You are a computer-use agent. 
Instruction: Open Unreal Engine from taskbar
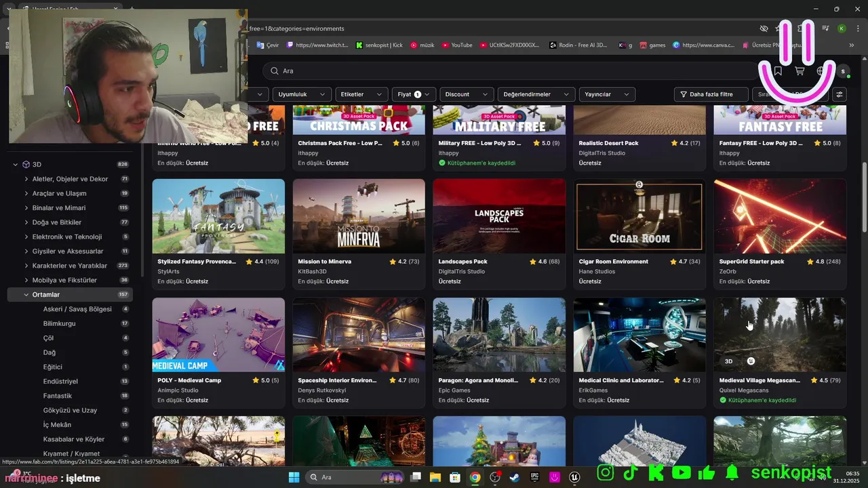[x=575, y=477]
